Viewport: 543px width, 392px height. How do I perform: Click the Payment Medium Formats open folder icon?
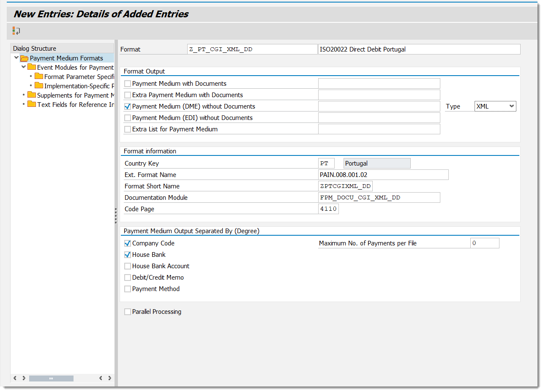[x=24, y=58]
